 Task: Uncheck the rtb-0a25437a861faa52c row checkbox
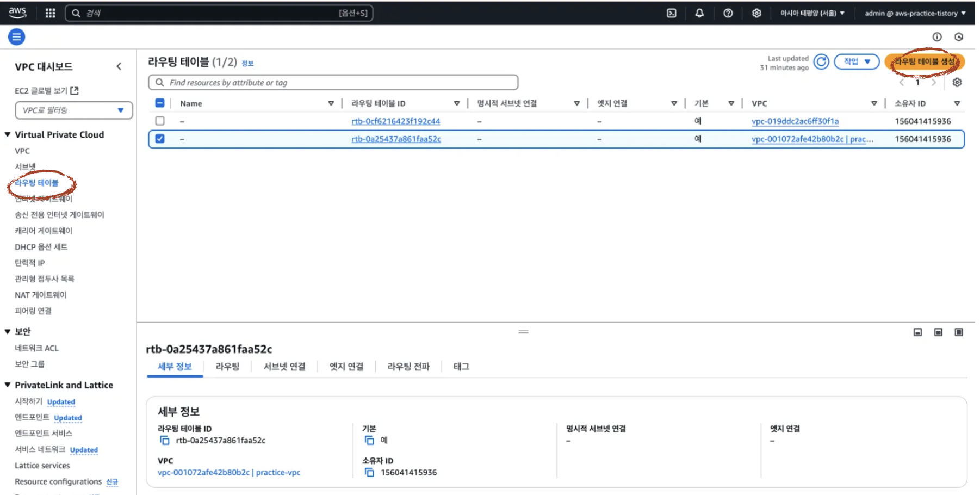(160, 139)
